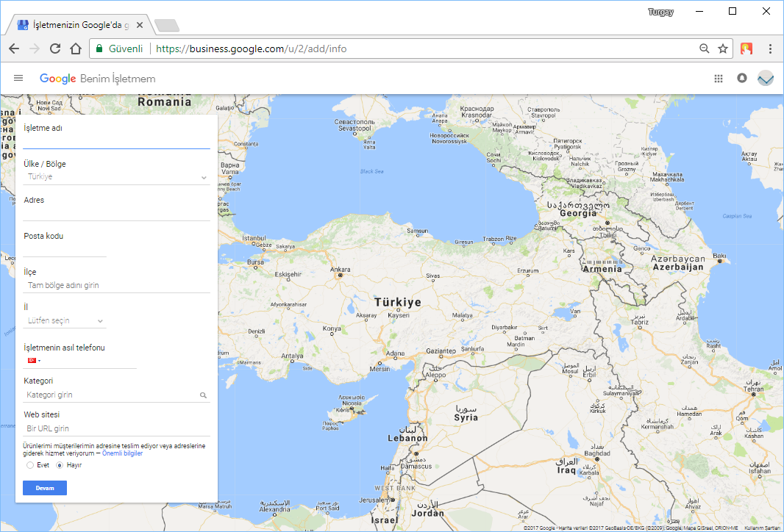Click the Lebanon map label
Screen dimensions: 784x532
[408, 438]
